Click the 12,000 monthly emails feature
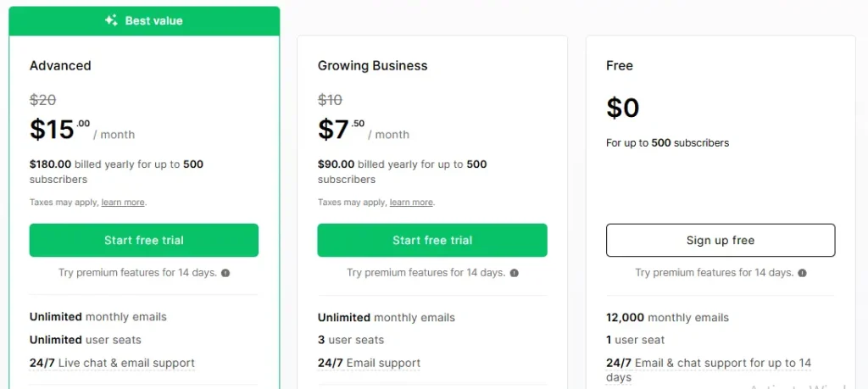 [x=667, y=317]
